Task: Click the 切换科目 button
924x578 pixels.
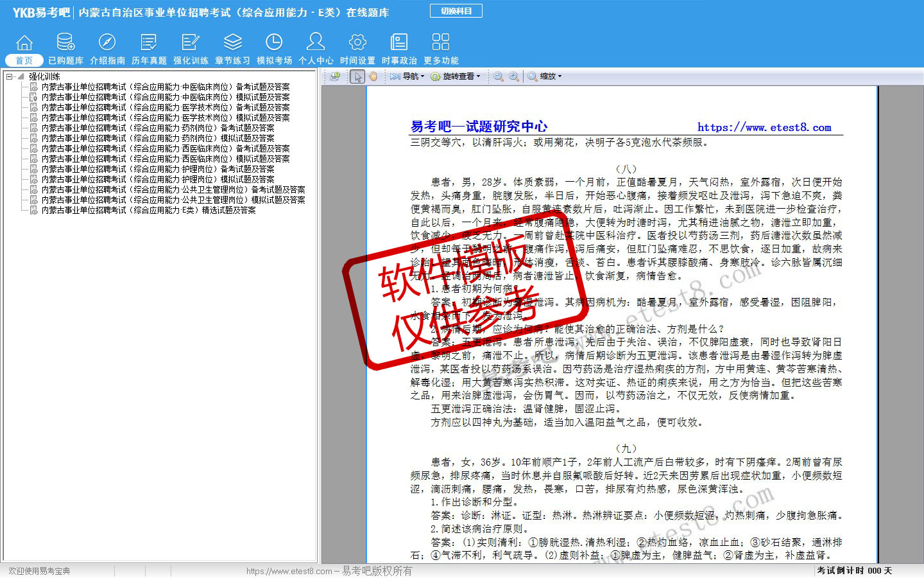Action: [x=456, y=11]
